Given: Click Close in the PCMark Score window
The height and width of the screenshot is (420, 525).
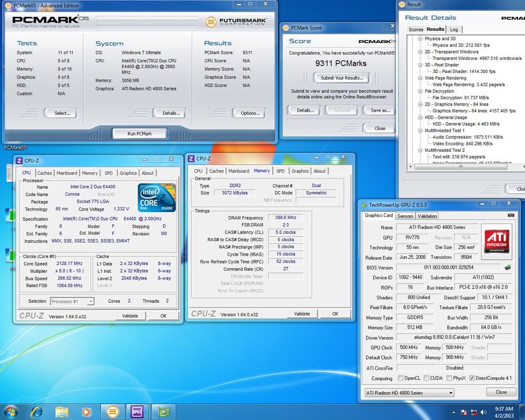Looking at the screenshot, I should (380, 128).
